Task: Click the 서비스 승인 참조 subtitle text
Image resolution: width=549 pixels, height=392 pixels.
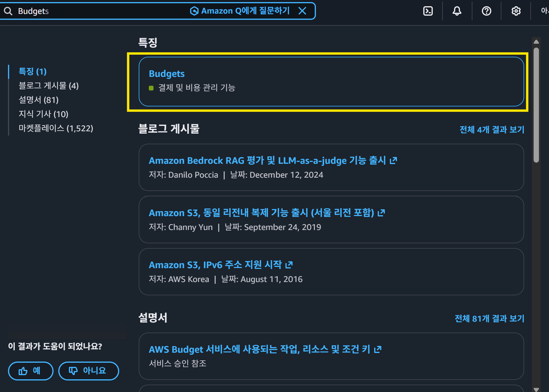Action: 177,363
